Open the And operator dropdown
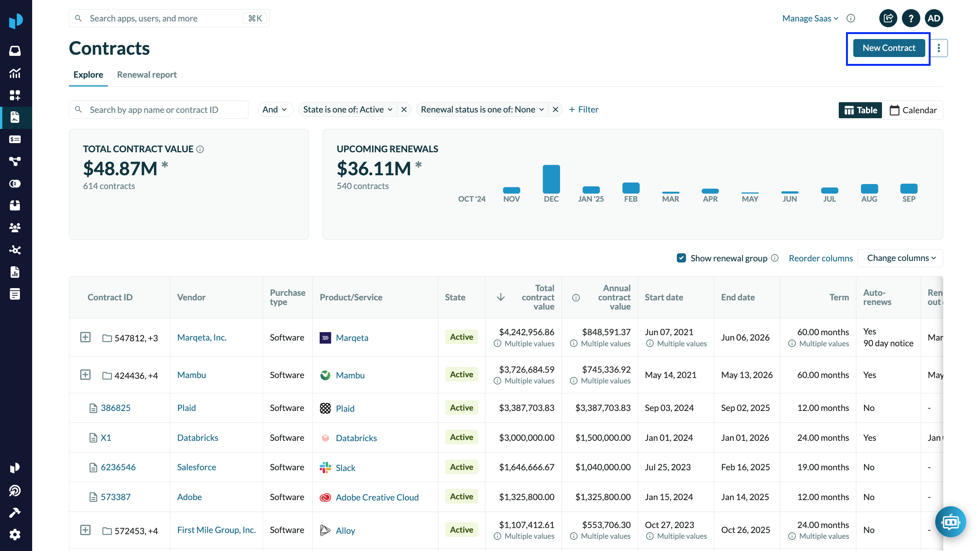 (275, 110)
